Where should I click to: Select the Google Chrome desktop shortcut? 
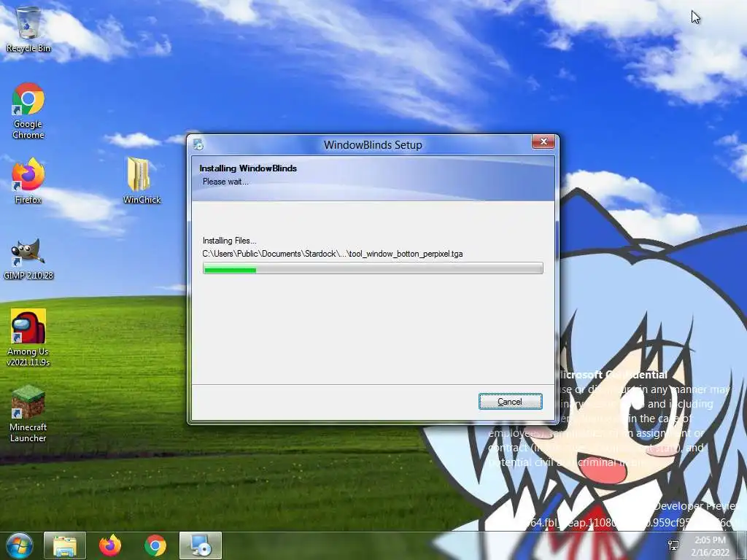[x=28, y=111]
